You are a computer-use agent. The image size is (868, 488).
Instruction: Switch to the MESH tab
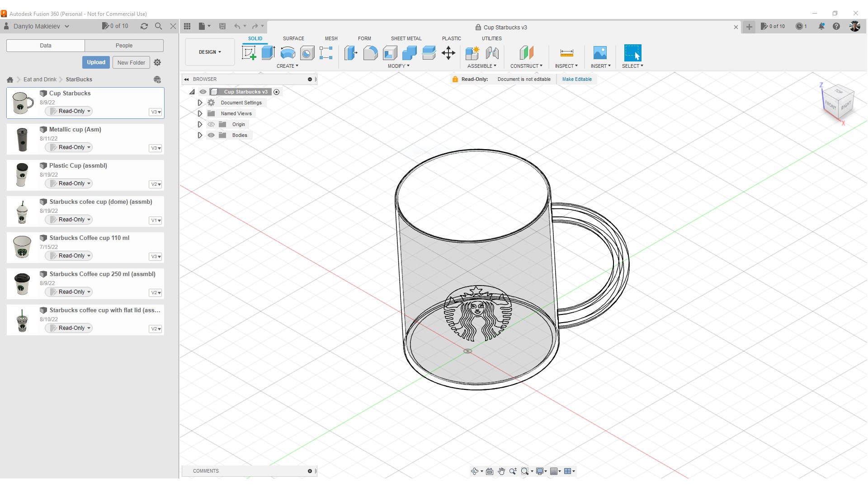tap(331, 38)
